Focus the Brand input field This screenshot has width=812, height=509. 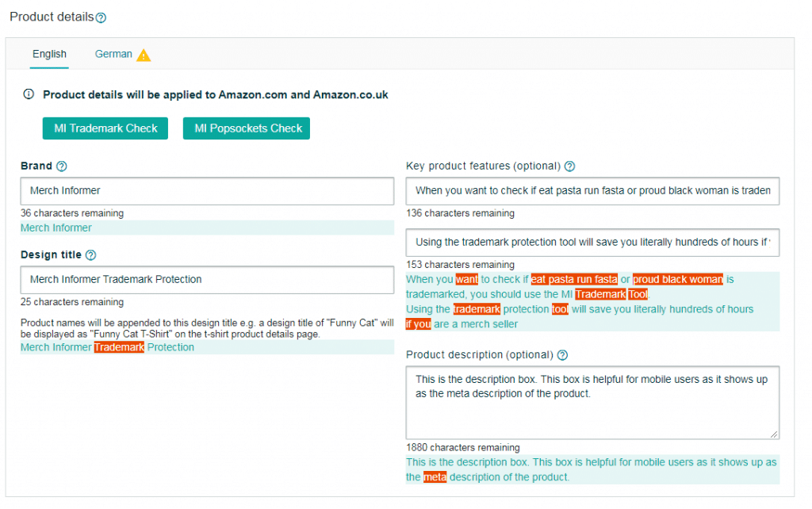207,191
